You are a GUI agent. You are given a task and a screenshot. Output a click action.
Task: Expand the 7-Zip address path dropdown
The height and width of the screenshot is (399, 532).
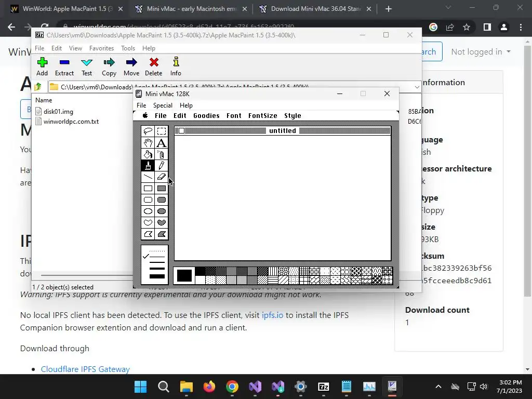click(x=417, y=87)
